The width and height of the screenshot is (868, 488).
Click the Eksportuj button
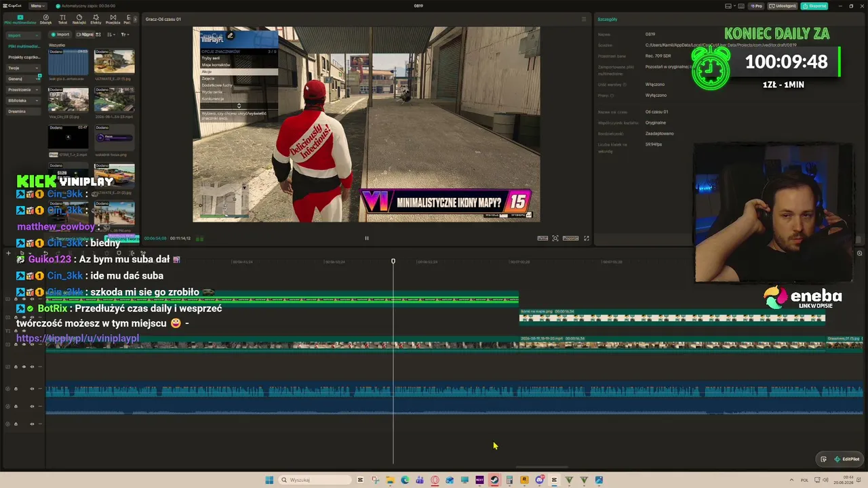click(x=814, y=6)
